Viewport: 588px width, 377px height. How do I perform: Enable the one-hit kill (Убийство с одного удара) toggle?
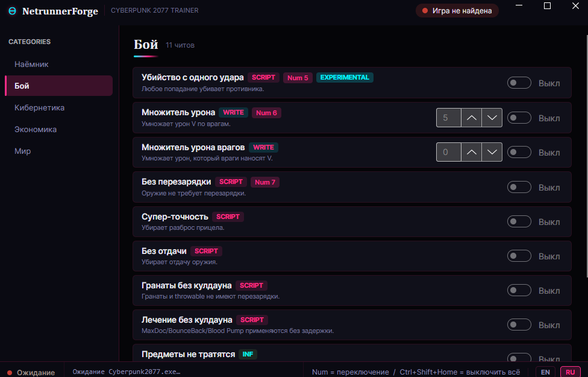tap(519, 83)
